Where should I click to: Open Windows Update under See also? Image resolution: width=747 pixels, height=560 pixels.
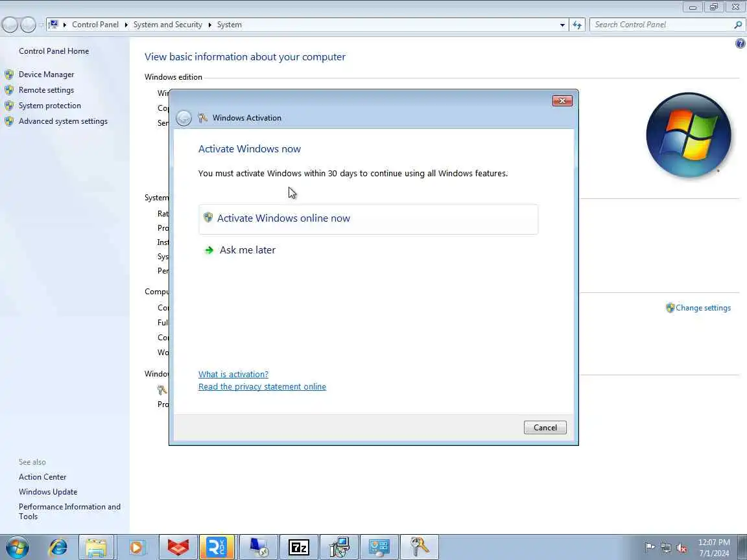[x=47, y=492]
